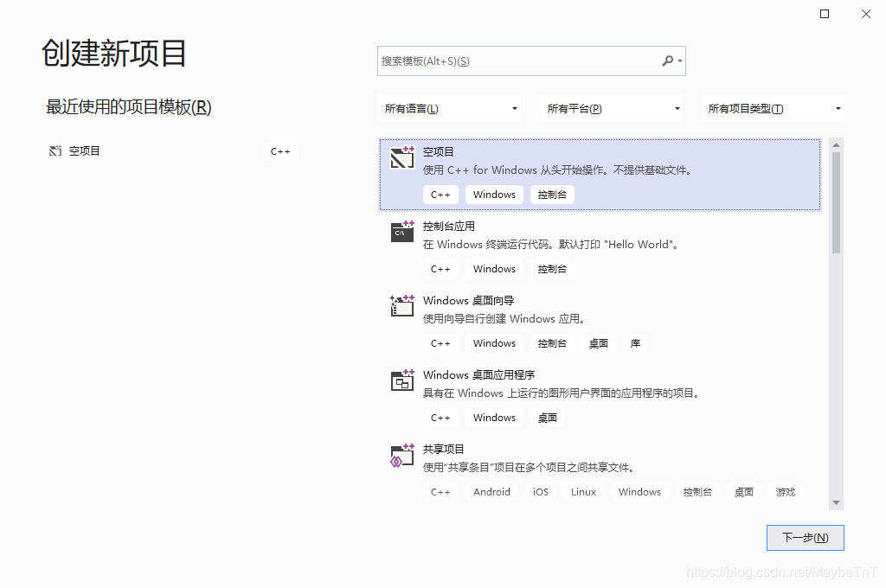The height and width of the screenshot is (588, 886).
Task: Click the 下一步 next button
Action: (x=806, y=538)
